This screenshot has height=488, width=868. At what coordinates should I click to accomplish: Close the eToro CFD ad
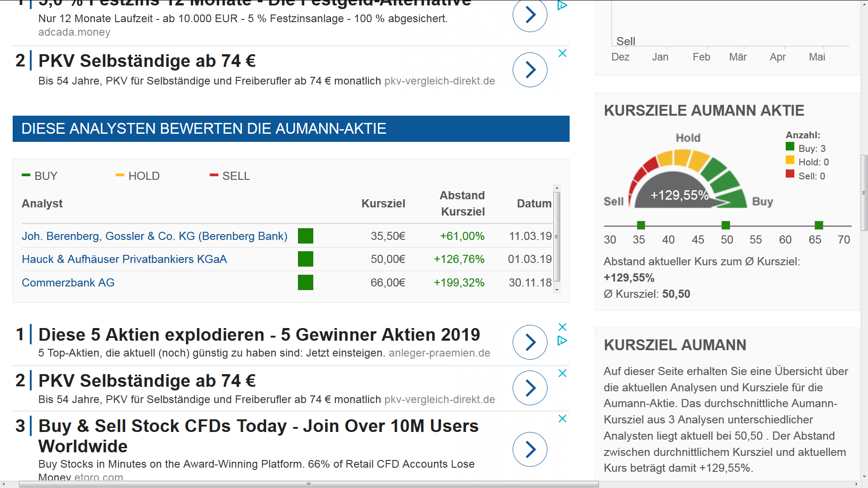tap(562, 419)
